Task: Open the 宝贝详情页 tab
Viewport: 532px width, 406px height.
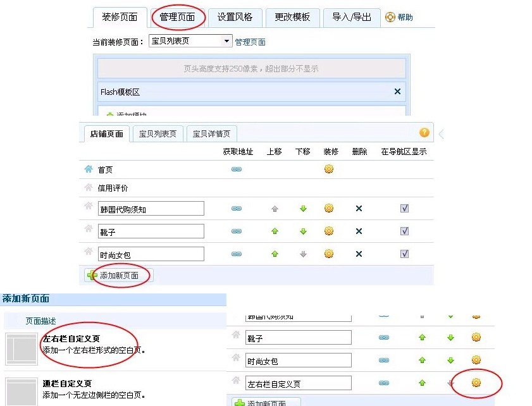Action: tap(212, 134)
